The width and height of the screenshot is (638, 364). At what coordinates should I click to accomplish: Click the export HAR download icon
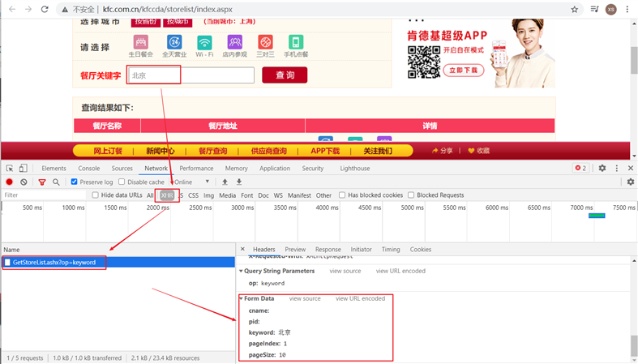(239, 182)
